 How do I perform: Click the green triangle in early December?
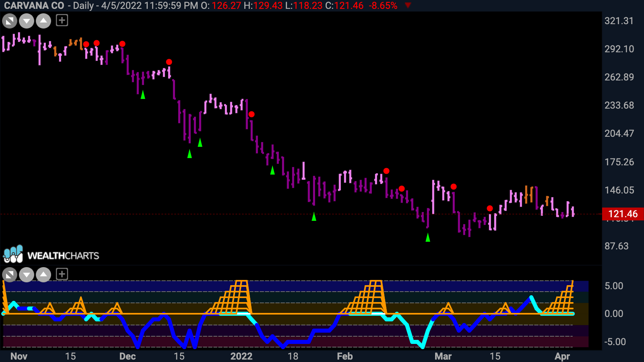pos(143,95)
